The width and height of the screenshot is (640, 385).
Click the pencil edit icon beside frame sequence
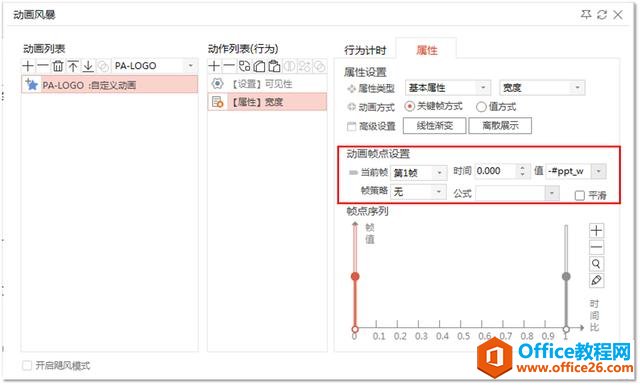pyautogui.click(x=596, y=280)
